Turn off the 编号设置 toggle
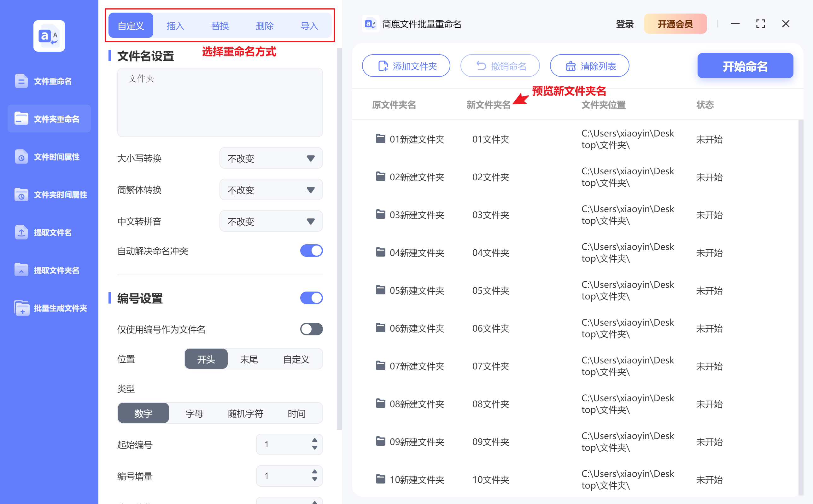The image size is (813, 504). [311, 298]
